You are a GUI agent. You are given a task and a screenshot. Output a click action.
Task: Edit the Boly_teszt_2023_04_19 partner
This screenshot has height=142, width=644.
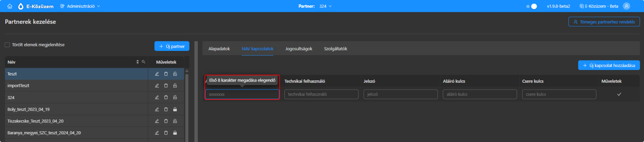click(157, 109)
